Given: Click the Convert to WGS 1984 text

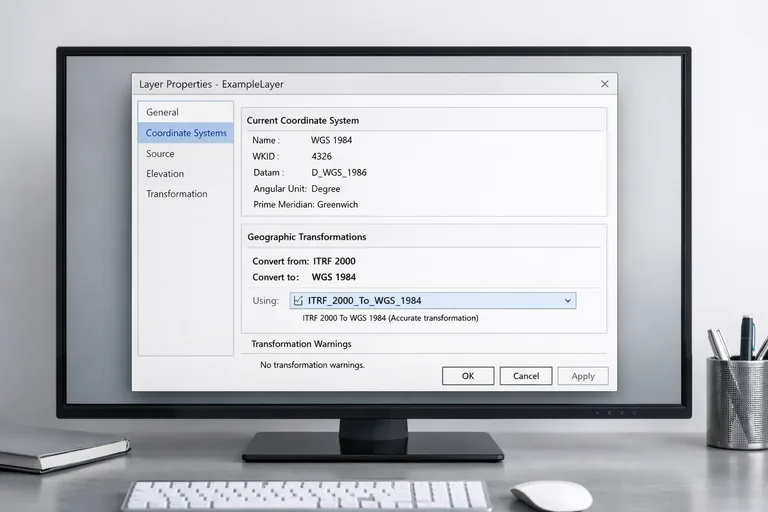Looking at the screenshot, I should click(304, 277).
